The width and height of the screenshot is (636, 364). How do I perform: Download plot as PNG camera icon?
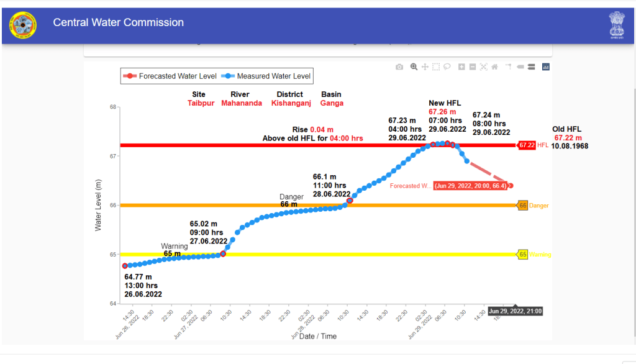point(399,67)
